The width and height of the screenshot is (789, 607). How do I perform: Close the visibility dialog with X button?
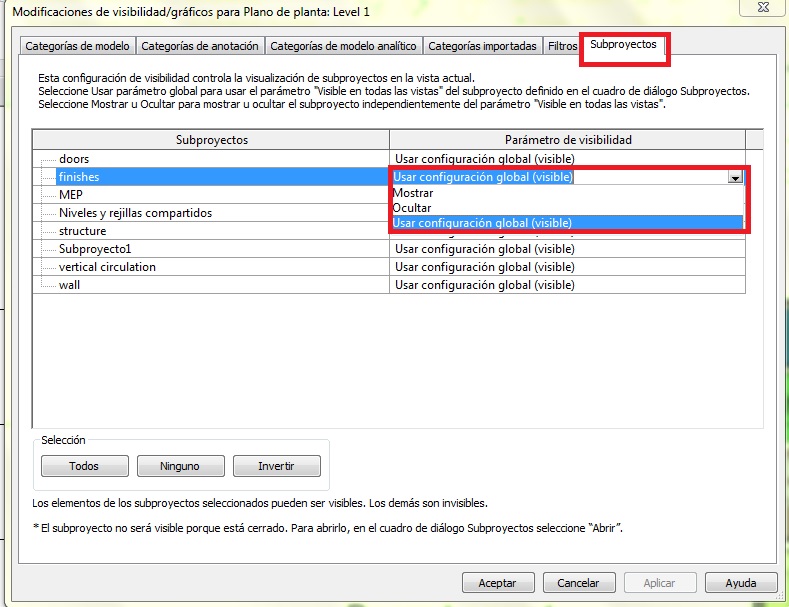[x=758, y=9]
